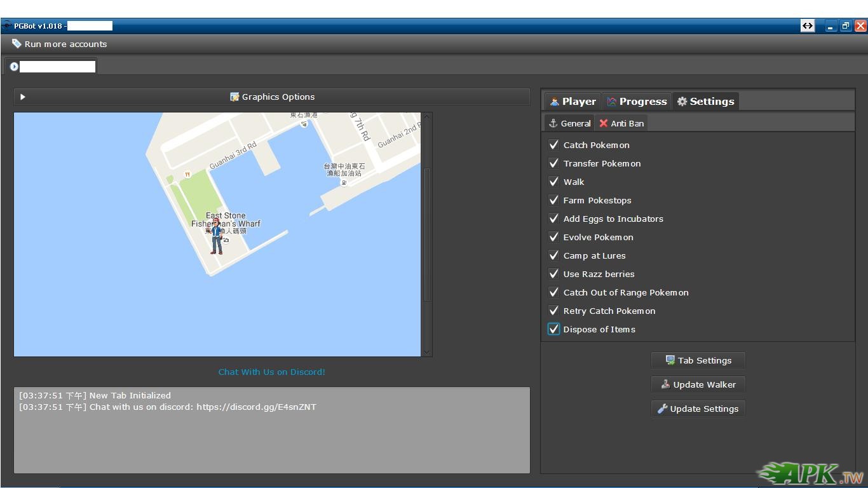This screenshot has width=868, height=488.
Task: Click the Progress tab chart icon
Action: point(611,102)
